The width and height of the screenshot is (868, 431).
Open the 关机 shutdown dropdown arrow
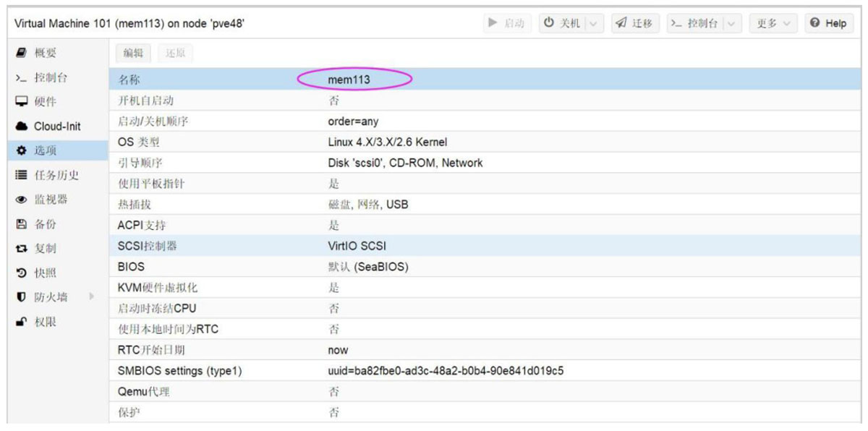[594, 24]
